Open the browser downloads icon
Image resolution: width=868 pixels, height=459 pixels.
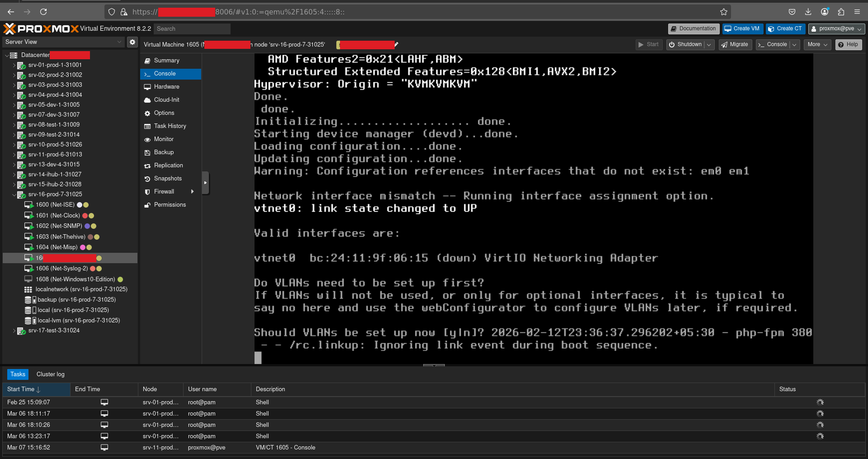[x=808, y=12]
